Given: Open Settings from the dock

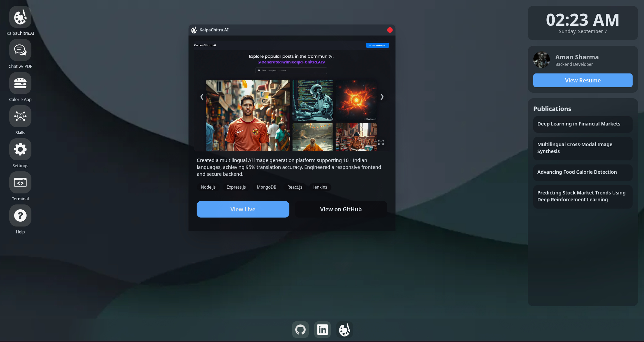Looking at the screenshot, I should click(x=20, y=149).
